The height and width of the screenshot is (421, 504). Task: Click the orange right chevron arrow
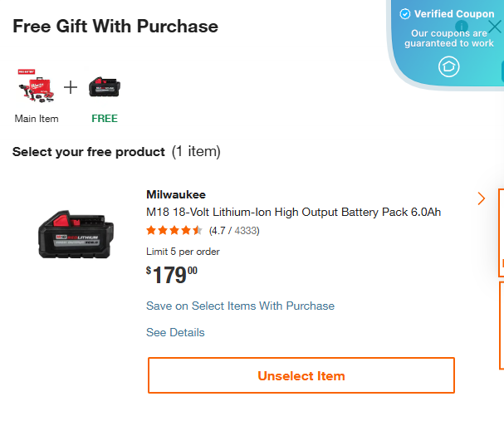[x=482, y=198]
